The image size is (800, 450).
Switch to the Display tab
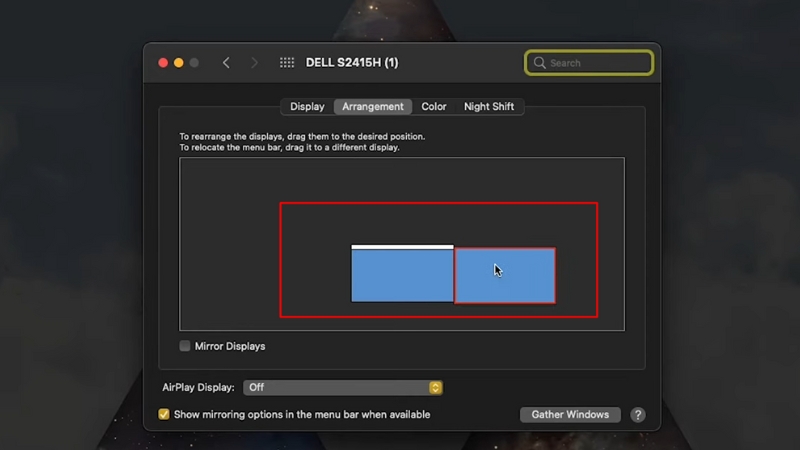[x=307, y=107]
